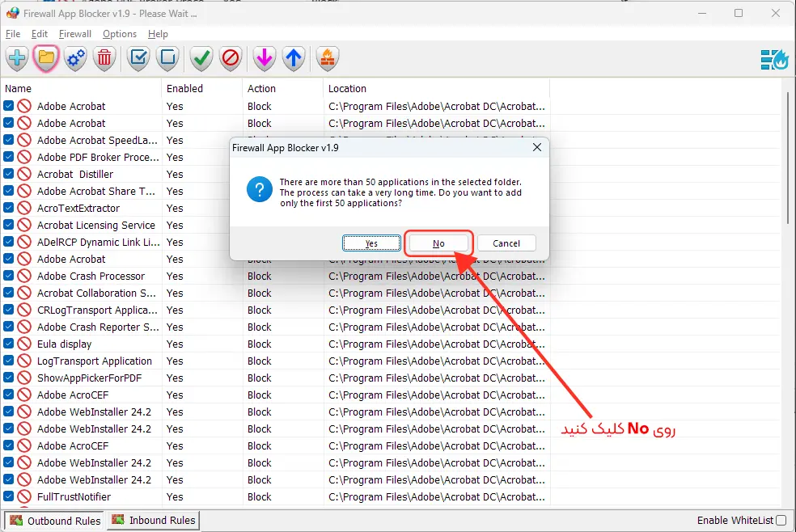Click the green checkmark Allow icon
This screenshot has height=532, width=796.
coord(201,58)
